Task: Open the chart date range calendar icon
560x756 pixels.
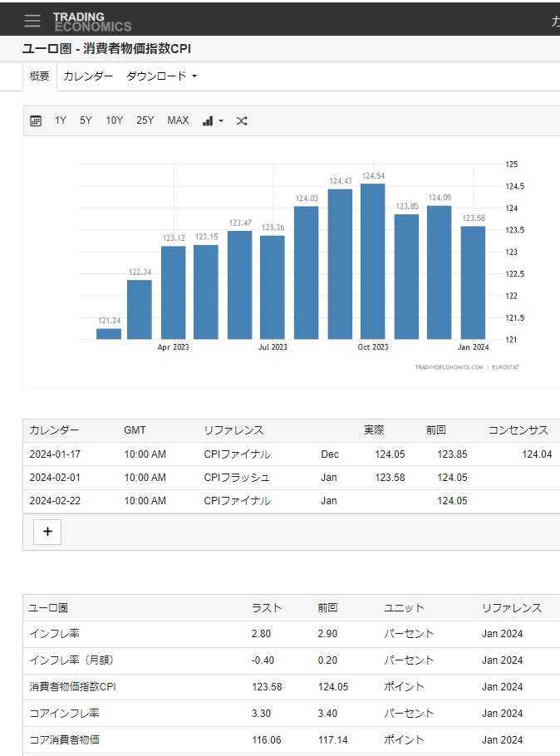Action: pos(36,121)
